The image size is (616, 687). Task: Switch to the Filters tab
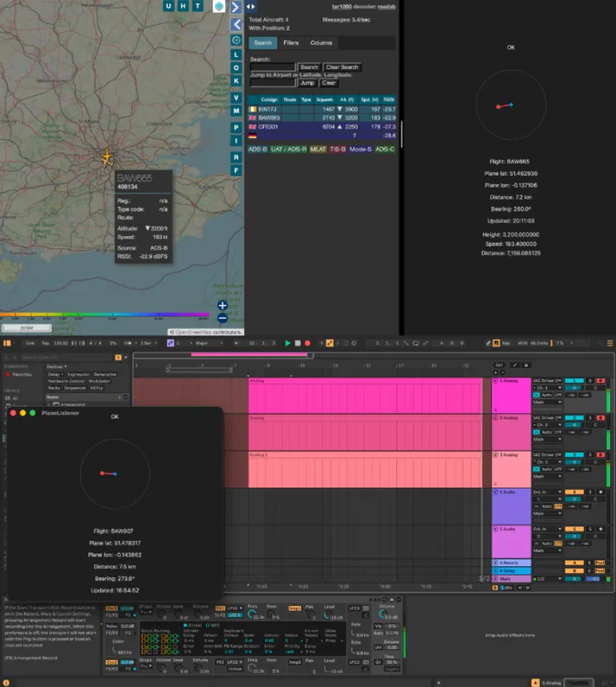coord(290,43)
